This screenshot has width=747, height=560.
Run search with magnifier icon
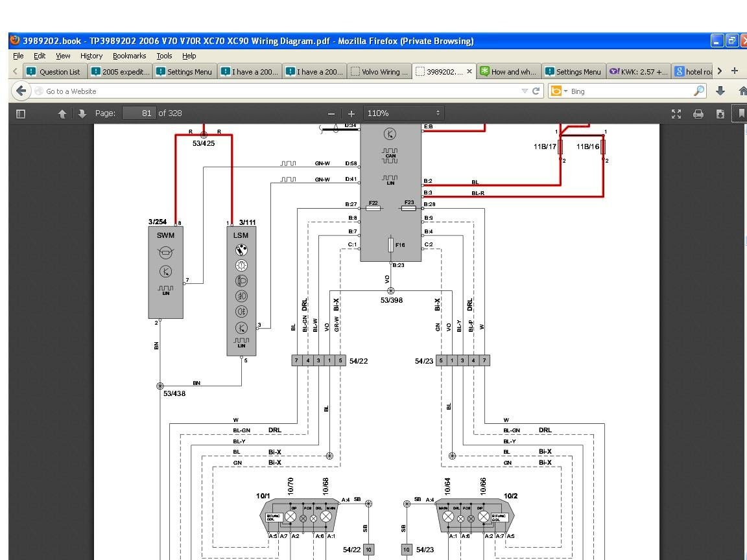click(x=699, y=91)
